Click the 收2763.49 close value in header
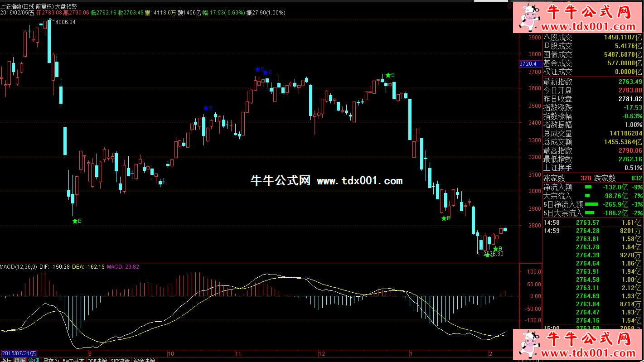The image size is (644, 362). click(131, 14)
